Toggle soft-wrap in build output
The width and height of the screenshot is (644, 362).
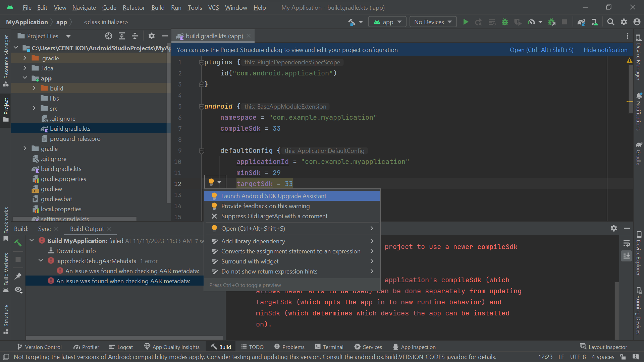pyautogui.click(x=626, y=243)
